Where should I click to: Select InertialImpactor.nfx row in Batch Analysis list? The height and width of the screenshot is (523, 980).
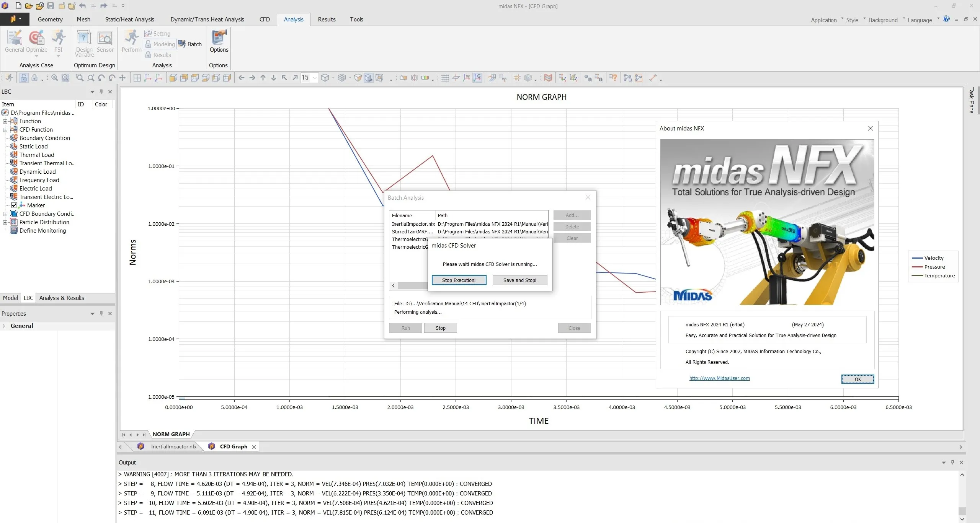click(469, 224)
